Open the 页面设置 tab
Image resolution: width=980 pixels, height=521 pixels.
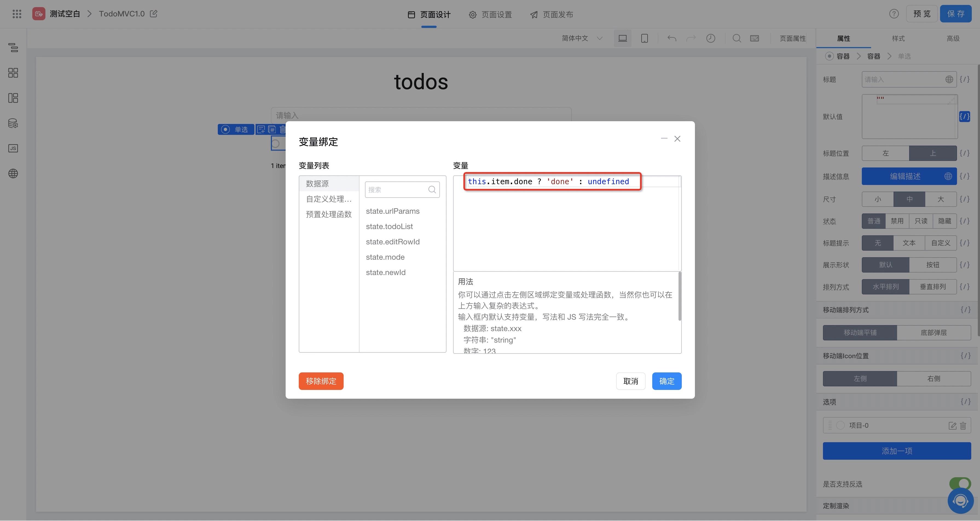(490, 15)
